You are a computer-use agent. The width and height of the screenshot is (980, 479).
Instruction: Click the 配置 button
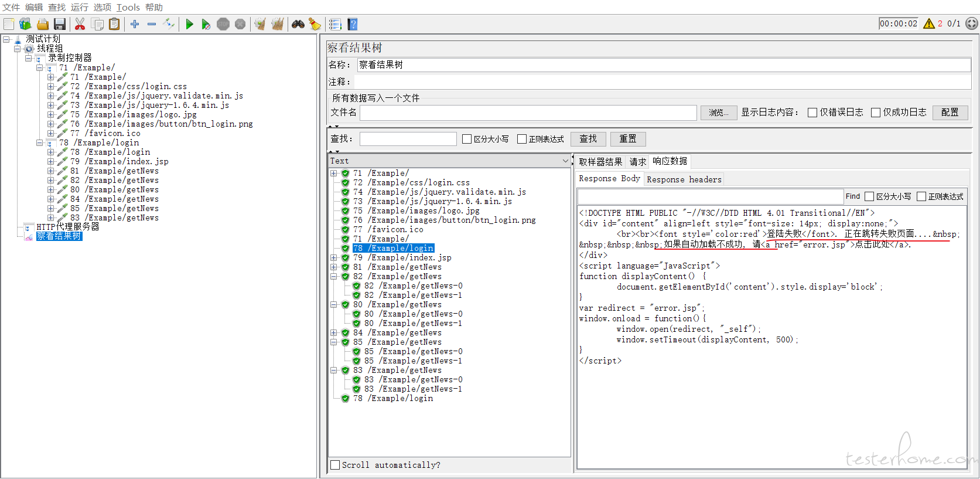[x=950, y=113]
